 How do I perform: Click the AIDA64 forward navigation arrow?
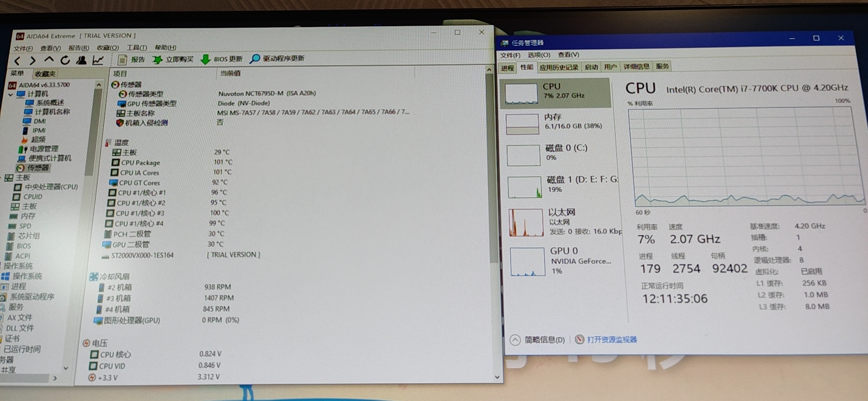tap(33, 61)
